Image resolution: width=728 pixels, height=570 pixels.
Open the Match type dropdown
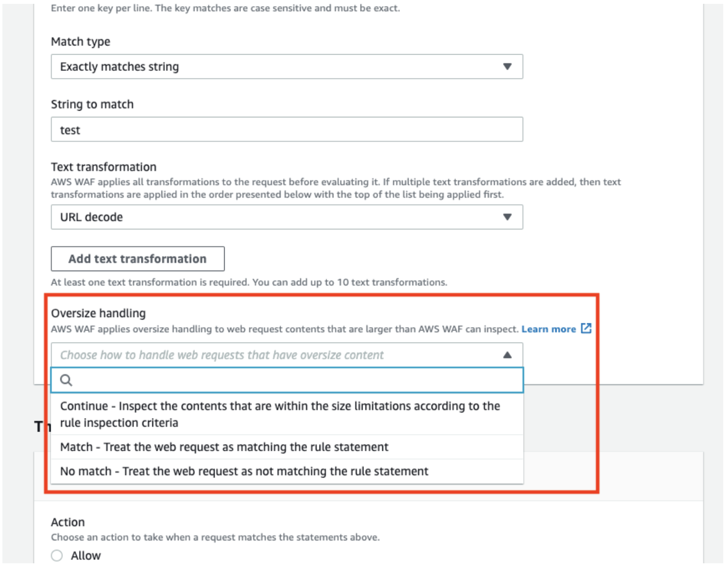pos(287,67)
